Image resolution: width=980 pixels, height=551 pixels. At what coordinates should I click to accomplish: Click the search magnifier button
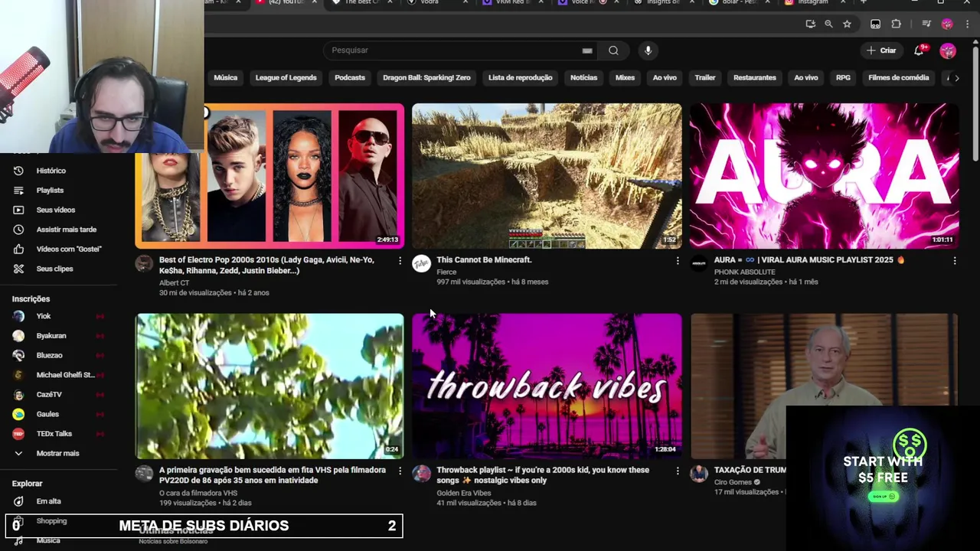613,51
